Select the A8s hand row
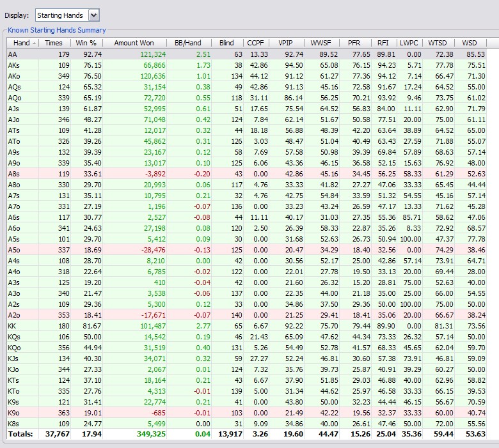The height and width of the screenshot is (448, 499). point(247,174)
